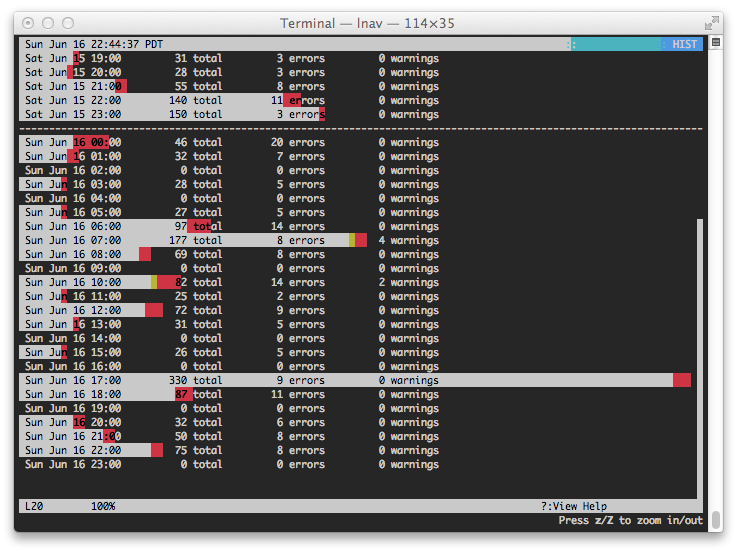Click the terminal scrollbar thumb at bottom right
This screenshot has height=553, width=740.
(716, 521)
